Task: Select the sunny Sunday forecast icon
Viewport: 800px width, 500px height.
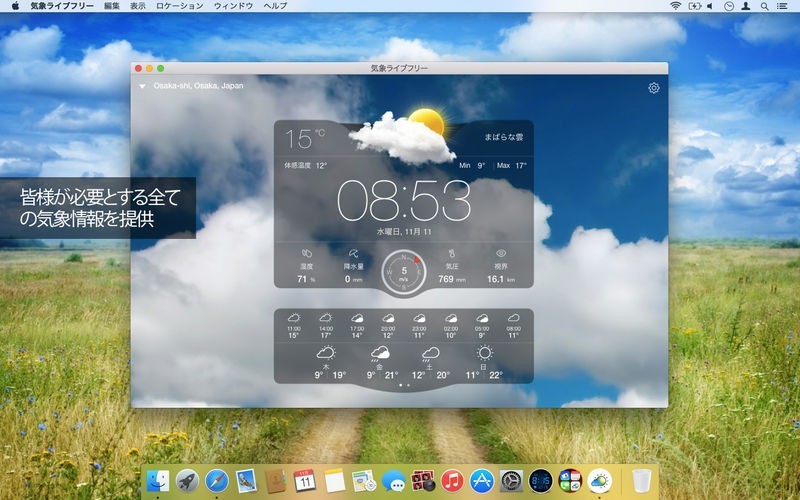Action: [x=484, y=353]
